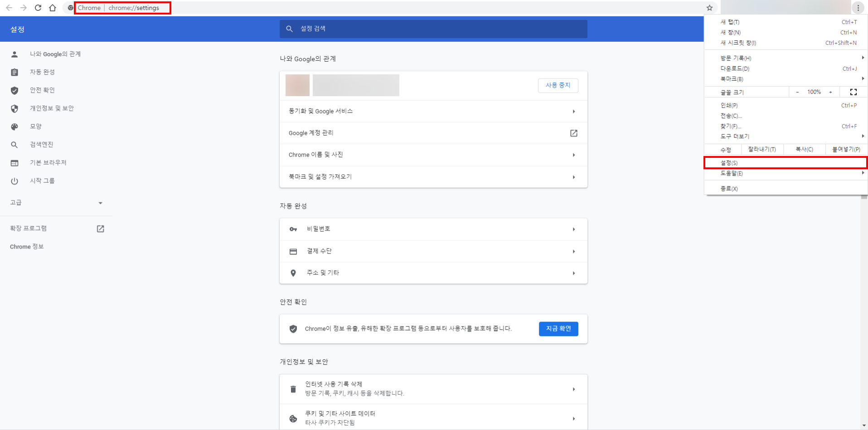868x430 pixels.
Task: Open 시작 그룹 in sidebar
Action: pyautogui.click(x=42, y=181)
